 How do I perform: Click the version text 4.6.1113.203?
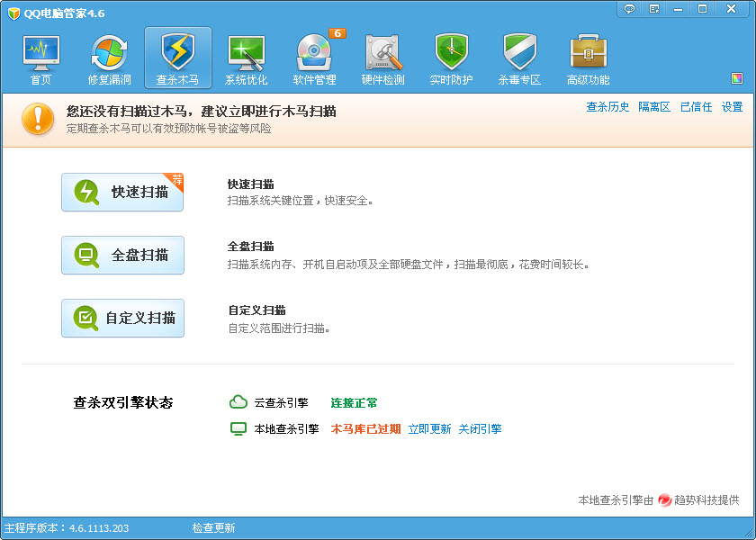tap(99, 528)
